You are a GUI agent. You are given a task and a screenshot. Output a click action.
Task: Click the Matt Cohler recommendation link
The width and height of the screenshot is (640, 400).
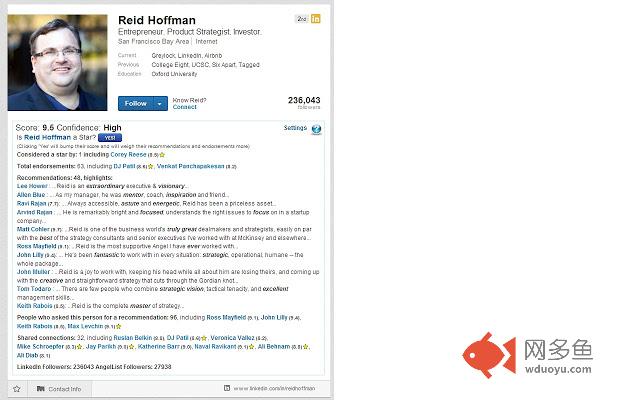(x=34, y=228)
